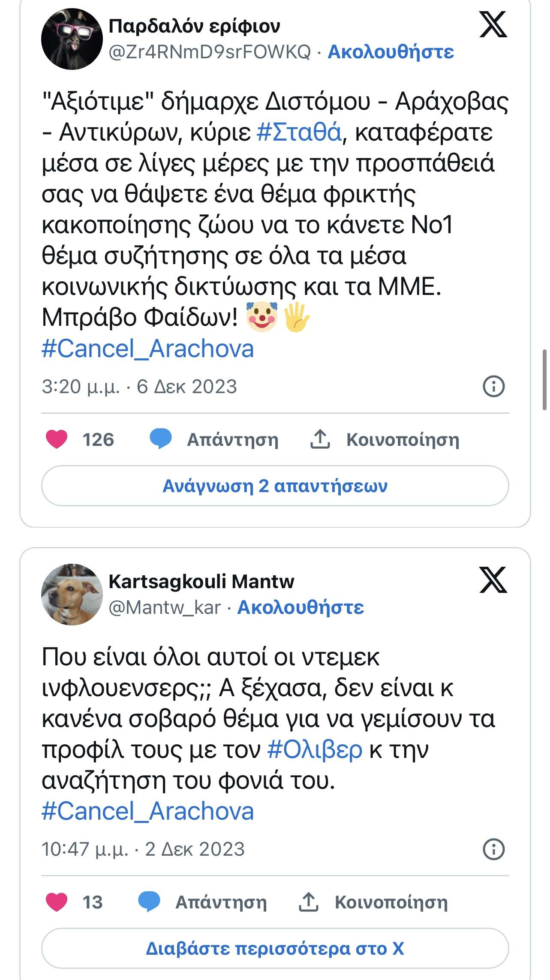Click the X logo on first tweet
This screenshot has width=550, height=980.
493,25
